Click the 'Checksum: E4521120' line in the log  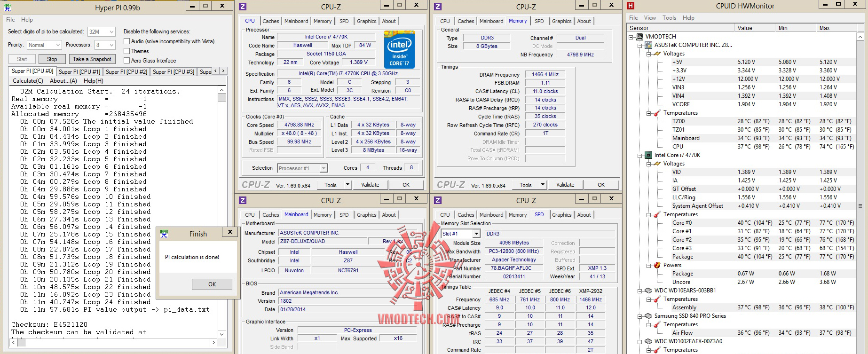49,324
